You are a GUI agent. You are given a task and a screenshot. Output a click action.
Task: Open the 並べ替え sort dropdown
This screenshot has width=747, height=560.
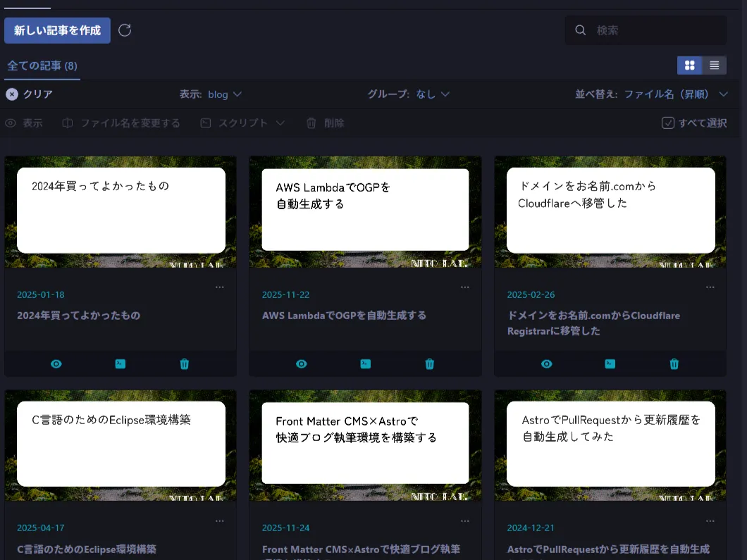(x=651, y=94)
